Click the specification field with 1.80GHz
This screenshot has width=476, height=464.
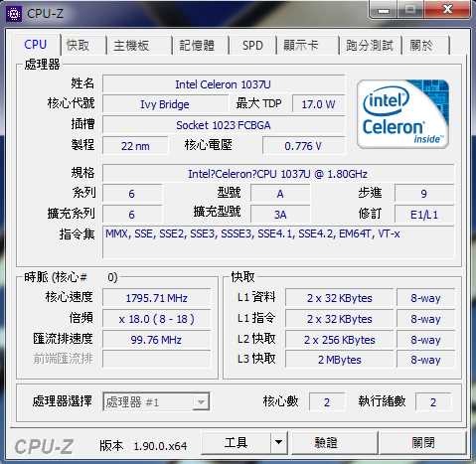tap(278, 174)
